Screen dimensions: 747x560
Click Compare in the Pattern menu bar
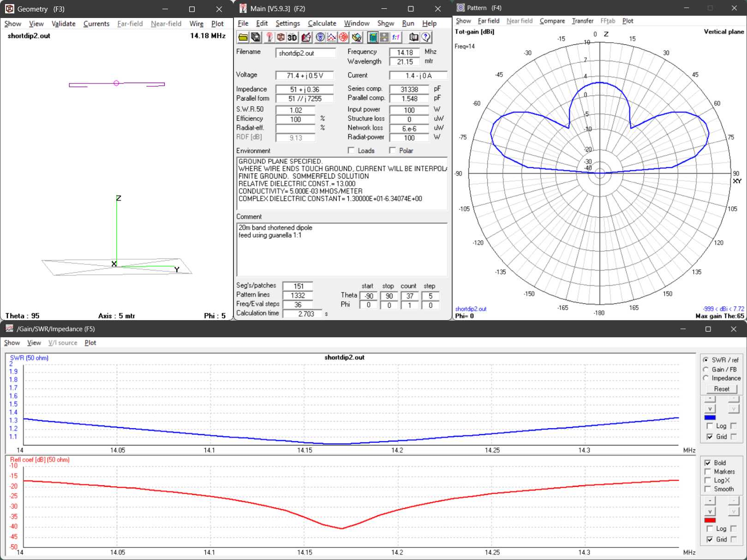point(552,21)
